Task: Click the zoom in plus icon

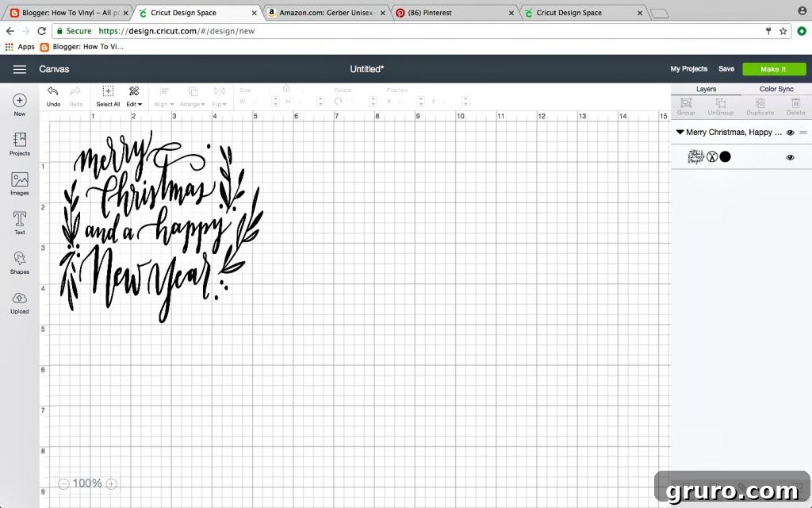Action: [111, 483]
